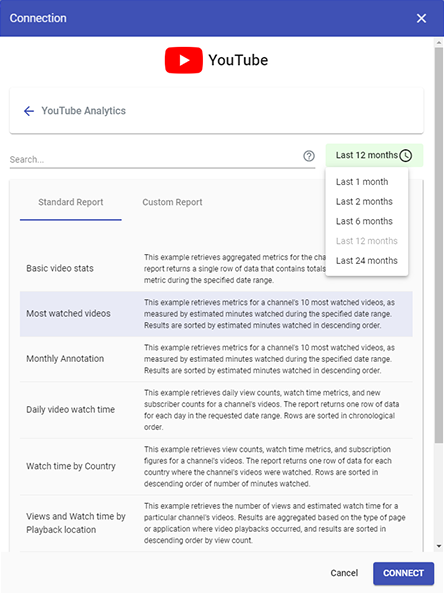Open the help question mark icon
The image size is (444, 593).
click(x=309, y=156)
